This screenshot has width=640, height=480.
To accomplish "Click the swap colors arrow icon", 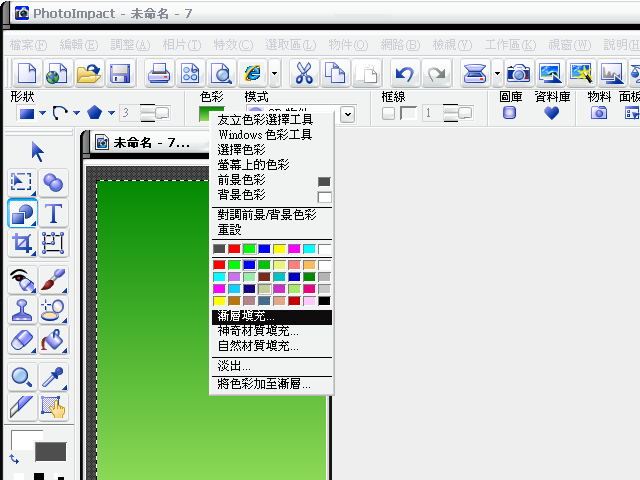I will 14,459.
